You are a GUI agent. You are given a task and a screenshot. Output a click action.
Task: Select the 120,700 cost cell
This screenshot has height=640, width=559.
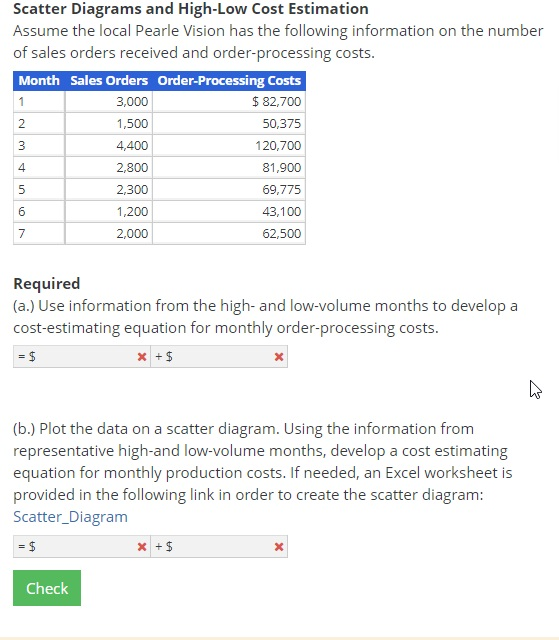[x=229, y=145]
